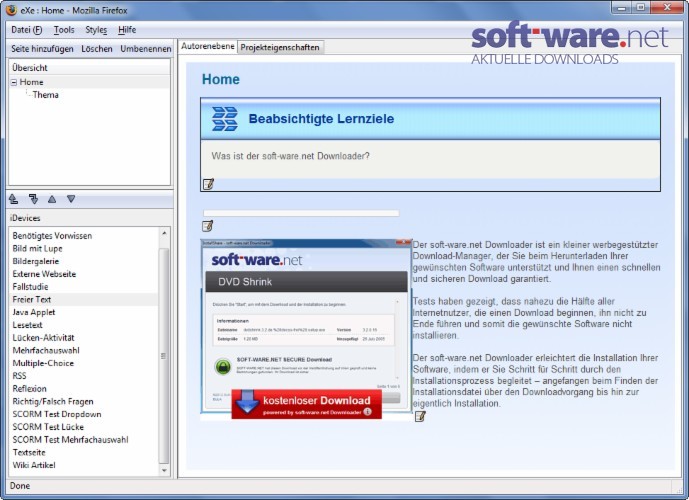Viewport: 689px width, 500px height.
Task: Move node up with triangle icon
Action: [52, 199]
